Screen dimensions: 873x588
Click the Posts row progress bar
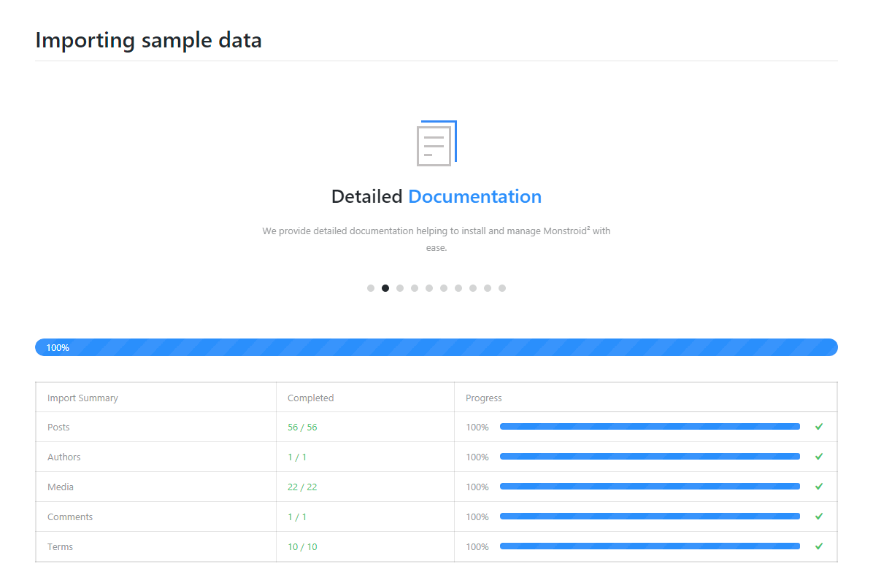650,427
